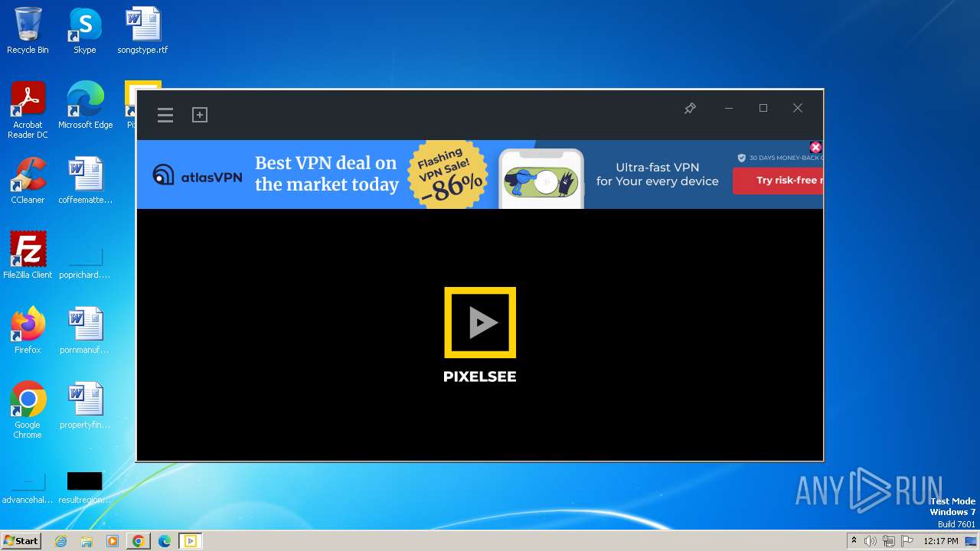
Task: Select the advancehal desktop file
Action: click(28, 488)
